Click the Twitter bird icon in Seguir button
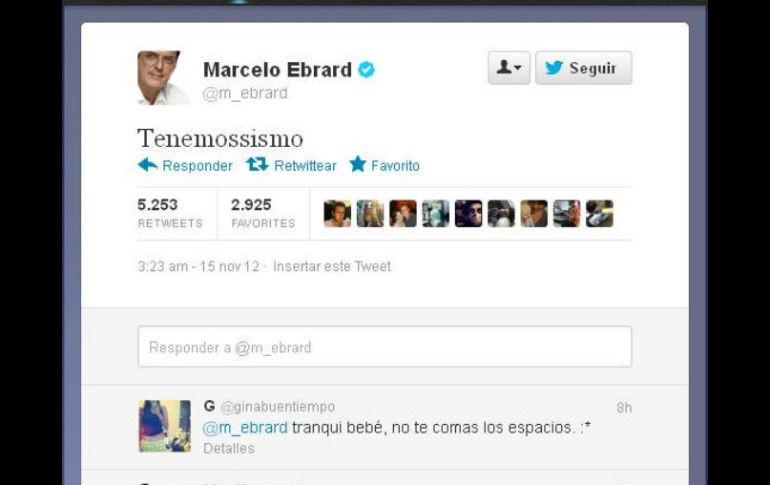The height and width of the screenshot is (485, 770). click(x=554, y=68)
